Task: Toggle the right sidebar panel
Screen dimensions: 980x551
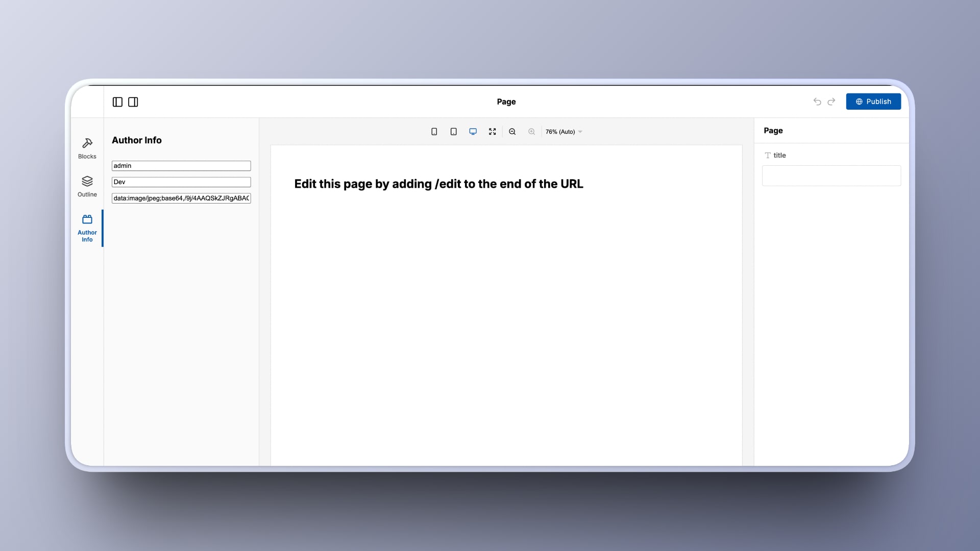Action: coord(133,102)
